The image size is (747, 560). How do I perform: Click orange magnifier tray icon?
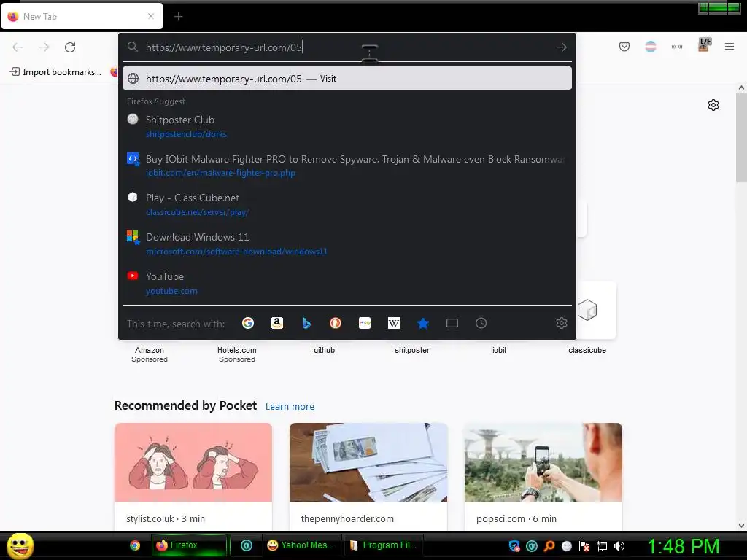[549, 546]
